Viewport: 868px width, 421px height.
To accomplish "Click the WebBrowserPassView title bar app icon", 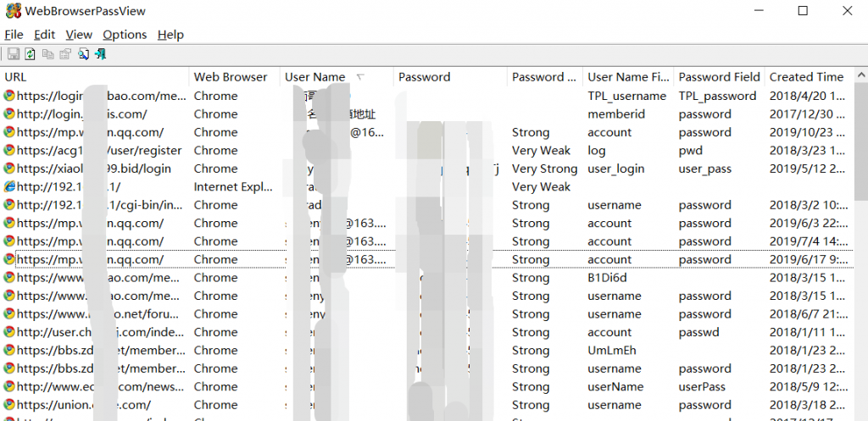I will [13, 10].
